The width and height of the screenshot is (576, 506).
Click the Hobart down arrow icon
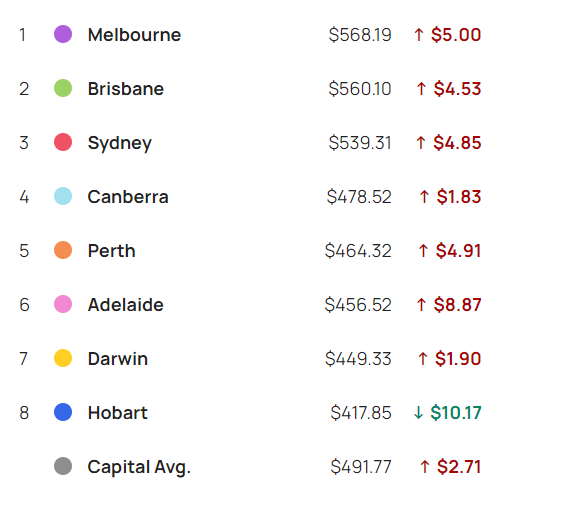click(x=418, y=413)
